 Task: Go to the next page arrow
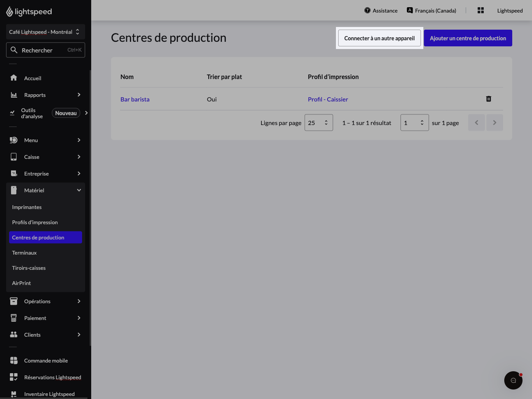pos(495,123)
